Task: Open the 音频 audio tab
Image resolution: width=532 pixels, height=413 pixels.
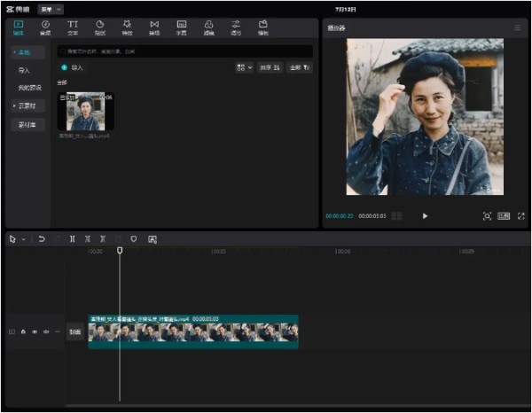Action: pyautogui.click(x=45, y=27)
